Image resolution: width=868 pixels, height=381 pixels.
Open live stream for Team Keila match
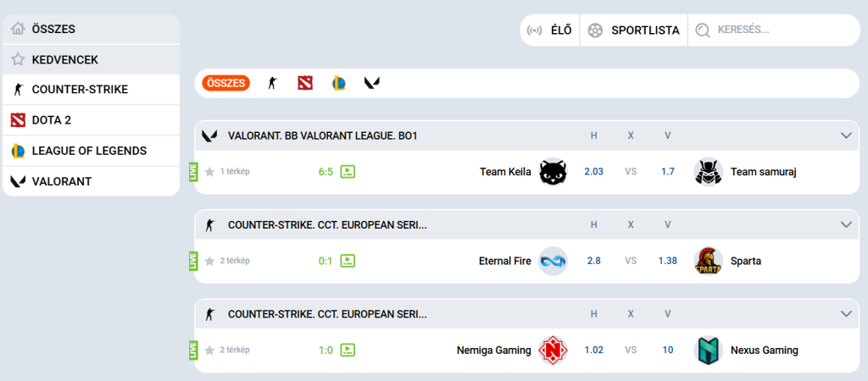pyautogui.click(x=348, y=172)
